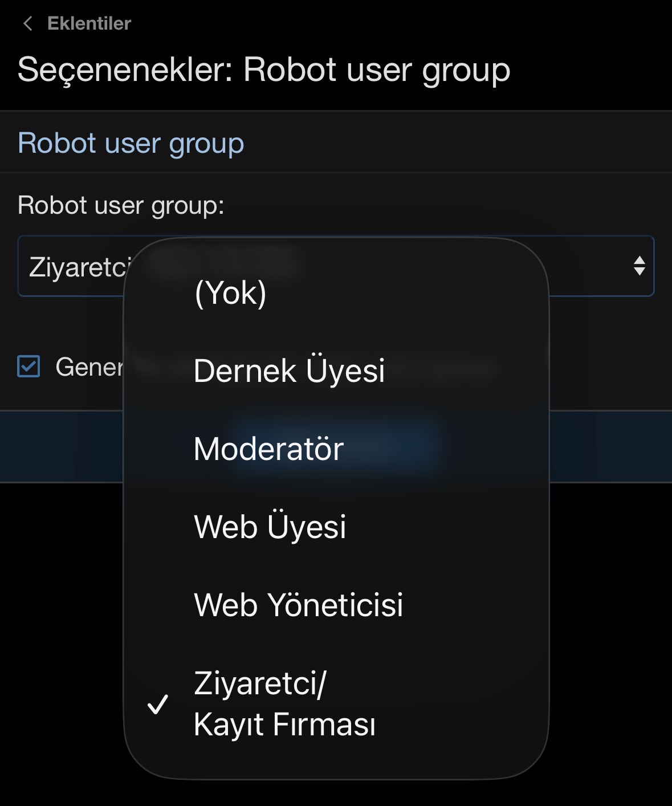
Task: Click the empty header area right of Eklentiler
Action: pos(399,23)
